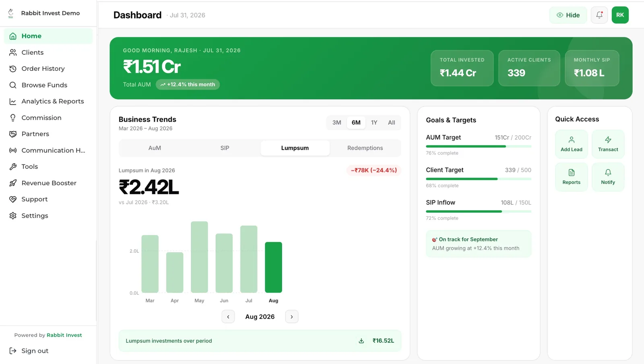The height and width of the screenshot is (364, 644).
Task: Open the Transact quick access tile
Action: (x=608, y=144)
